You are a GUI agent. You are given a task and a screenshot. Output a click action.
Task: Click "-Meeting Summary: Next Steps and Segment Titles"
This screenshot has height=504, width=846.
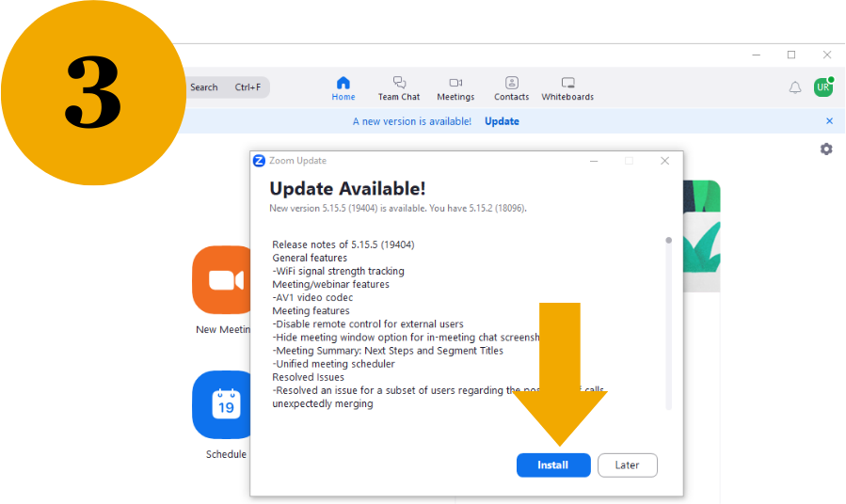tap(388, 351)
